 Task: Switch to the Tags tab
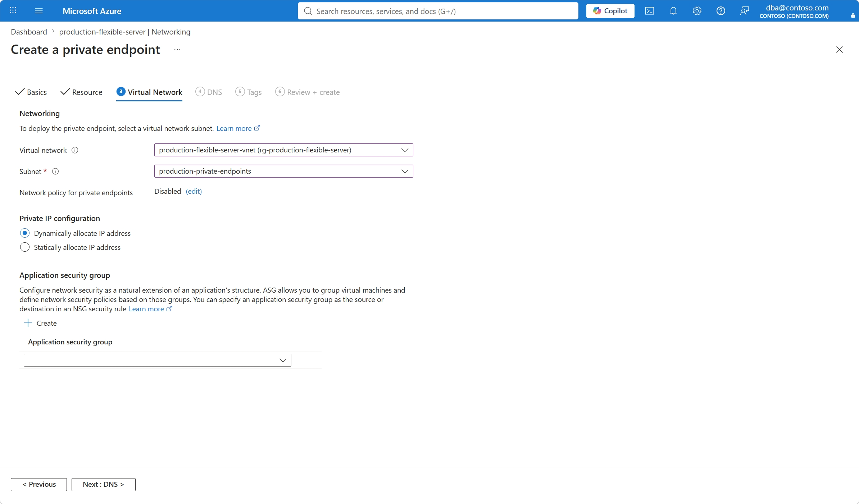pos(249,92)
